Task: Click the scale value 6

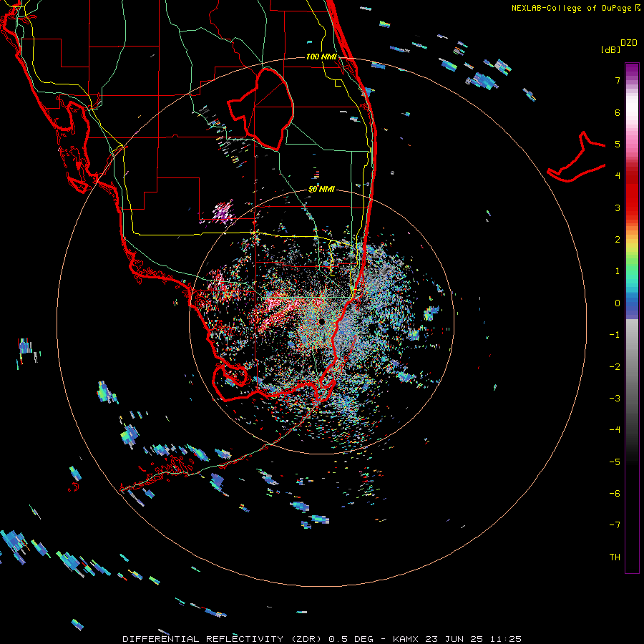Action: [618, 112]
